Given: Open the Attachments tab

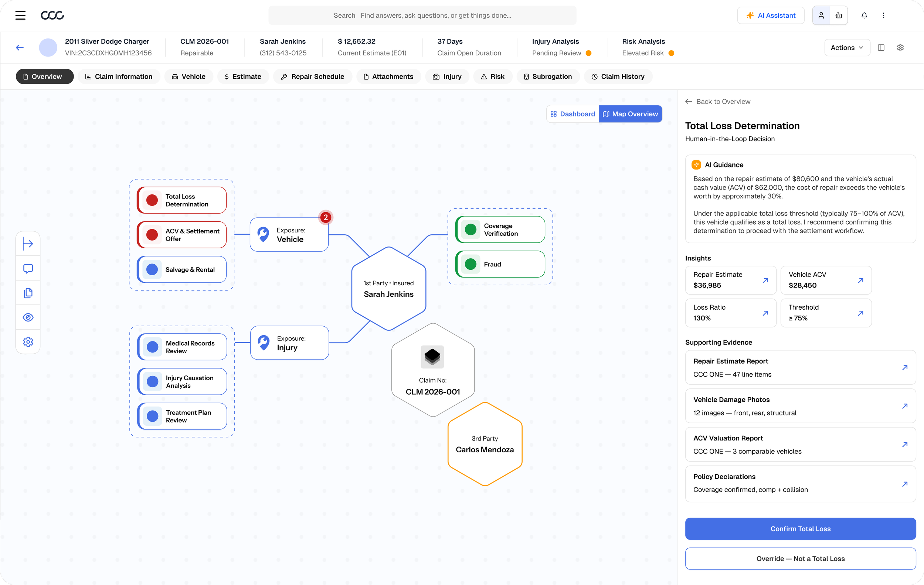Looking at the screenshot, I should pos(389,76).
